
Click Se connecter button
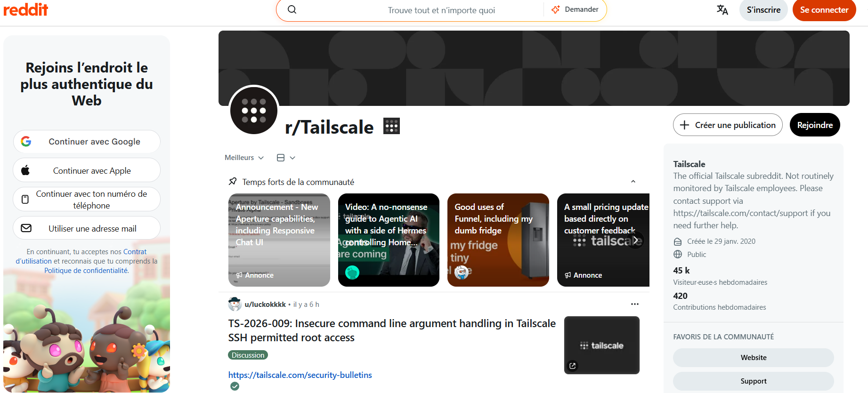pos(824,10)
